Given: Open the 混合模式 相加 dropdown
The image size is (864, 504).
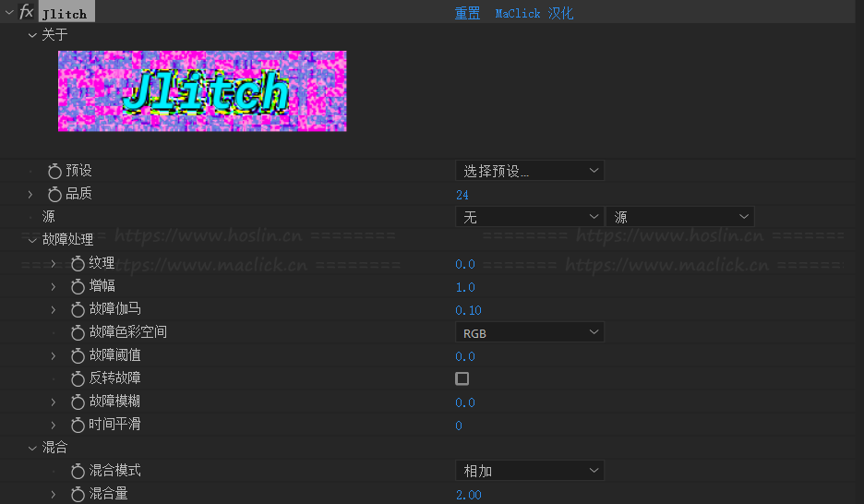Looking at the screenshot, I should pos(529,471).
